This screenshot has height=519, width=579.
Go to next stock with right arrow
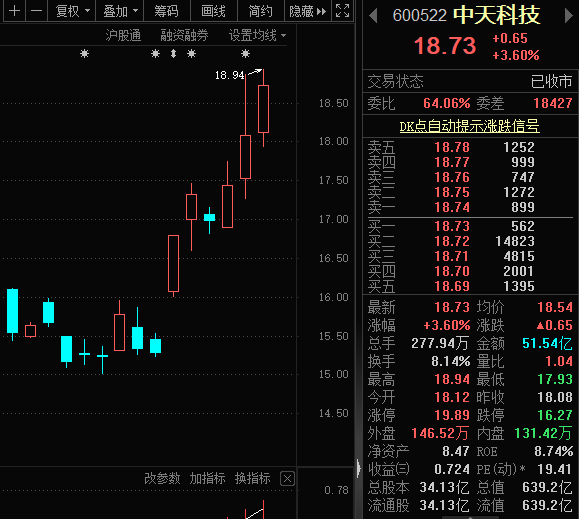tap(569, 16)
